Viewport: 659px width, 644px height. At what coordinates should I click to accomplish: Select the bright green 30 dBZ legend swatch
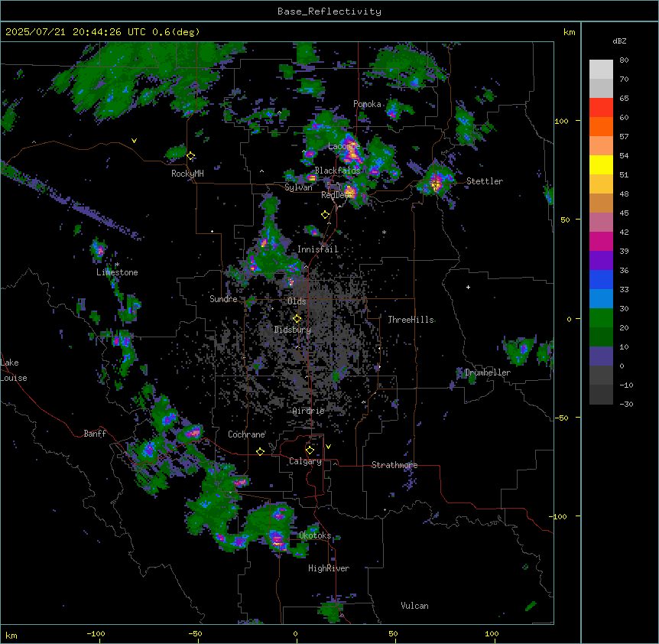(601, 318)
